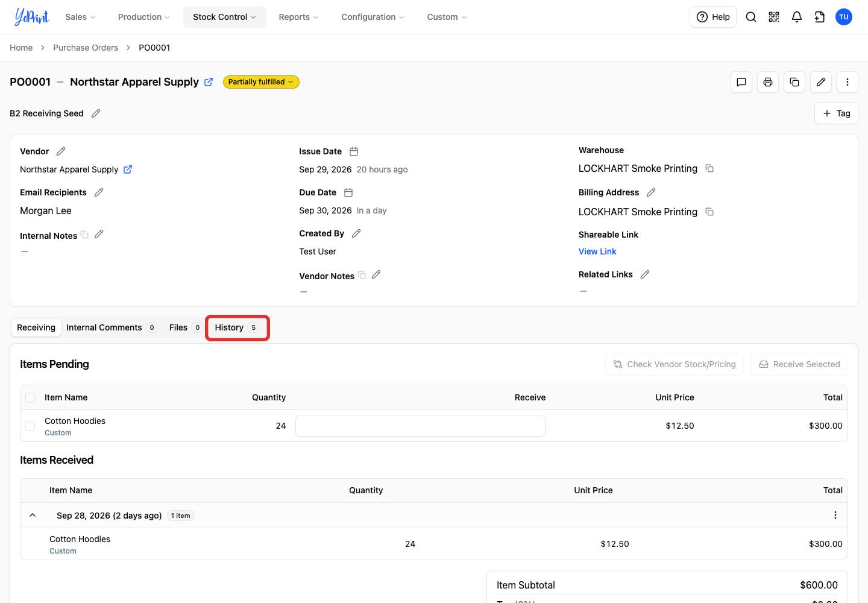Open the notifications bell
868x603 pixels.
[x=797, y=17]
